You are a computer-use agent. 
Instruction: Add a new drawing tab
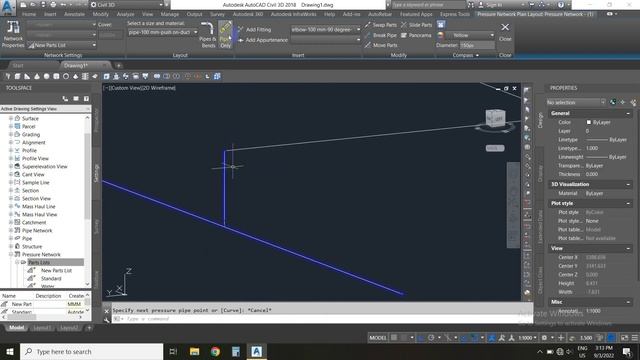(x=119, y=65)
